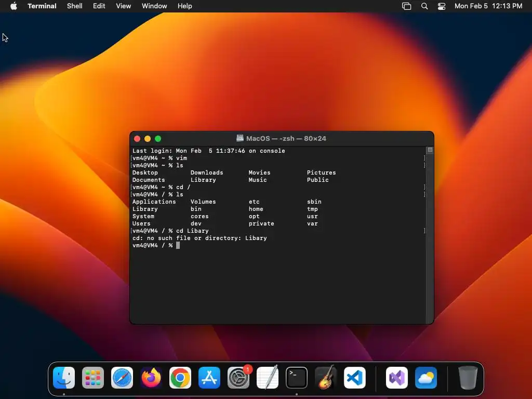Open Visual Studio purple icon in Dock
The width and height of the screenshot is (532, 399).
pyautogui.click(x=397, y=378)
